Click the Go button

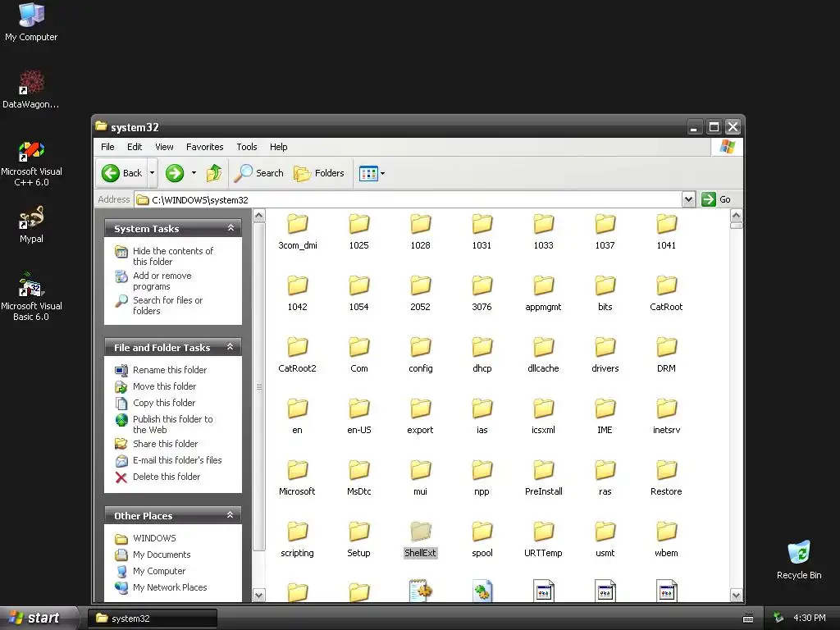pyautogui.click(x=716, y=199)
